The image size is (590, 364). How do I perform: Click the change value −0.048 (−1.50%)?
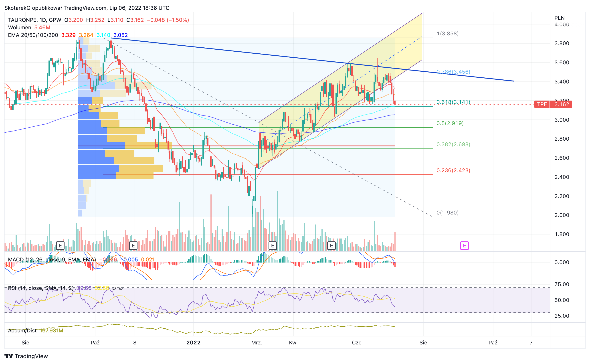coord(168,20)
